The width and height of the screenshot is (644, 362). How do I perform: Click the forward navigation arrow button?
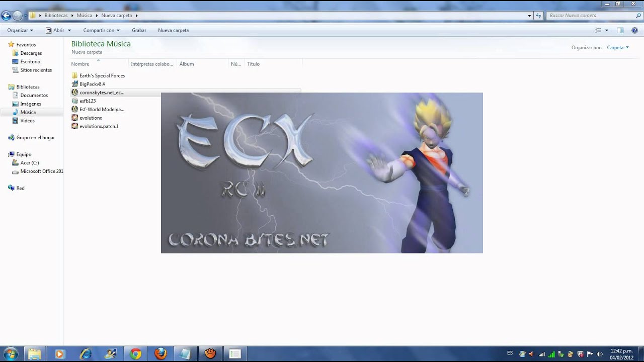click(17, 16)
